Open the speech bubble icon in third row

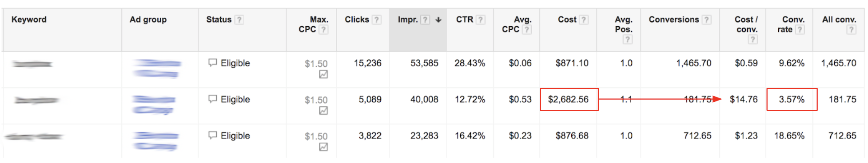[213, 135]
